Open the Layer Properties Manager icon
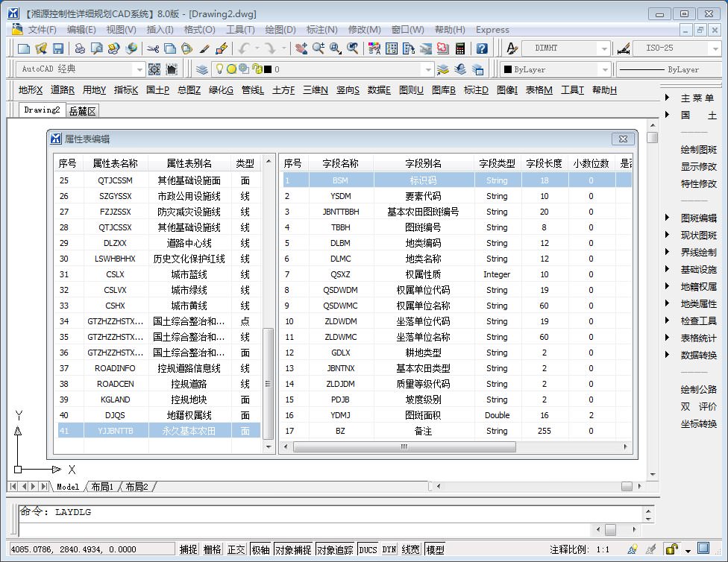Screen dimensions: 728x562 click(x=201, y=69)
